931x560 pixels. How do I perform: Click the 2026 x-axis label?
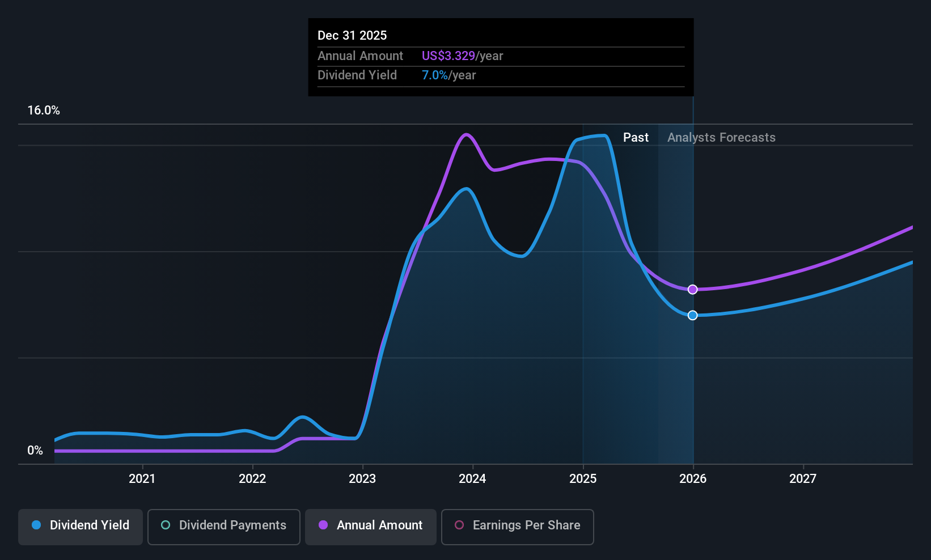693,478
